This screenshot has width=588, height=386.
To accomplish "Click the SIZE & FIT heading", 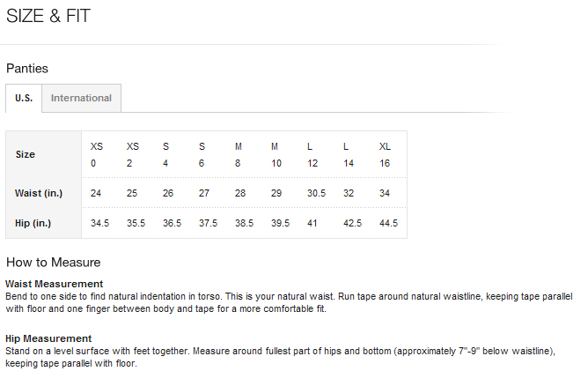I will (x=48, y=15).
